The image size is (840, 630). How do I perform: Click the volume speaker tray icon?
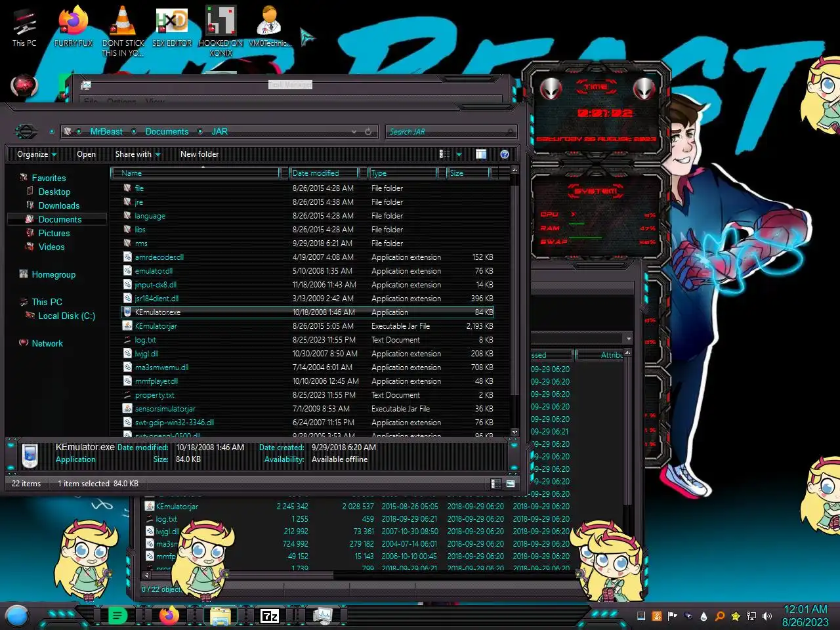coord(767,616)
